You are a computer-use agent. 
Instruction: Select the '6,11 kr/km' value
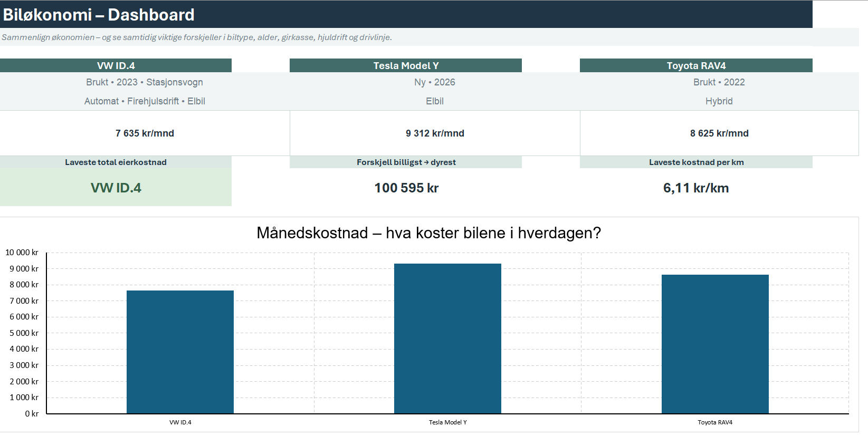click(696, 188)
